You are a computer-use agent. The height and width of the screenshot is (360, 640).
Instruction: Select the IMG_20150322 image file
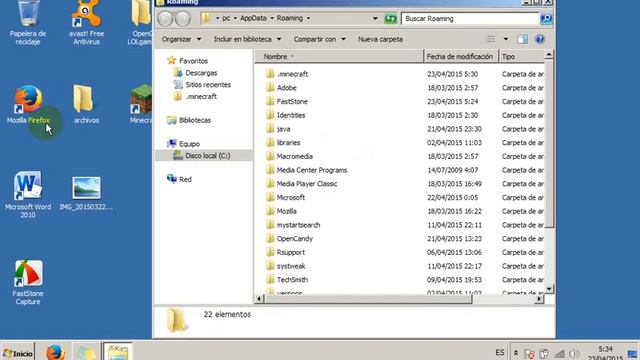(x=86, y=193)
